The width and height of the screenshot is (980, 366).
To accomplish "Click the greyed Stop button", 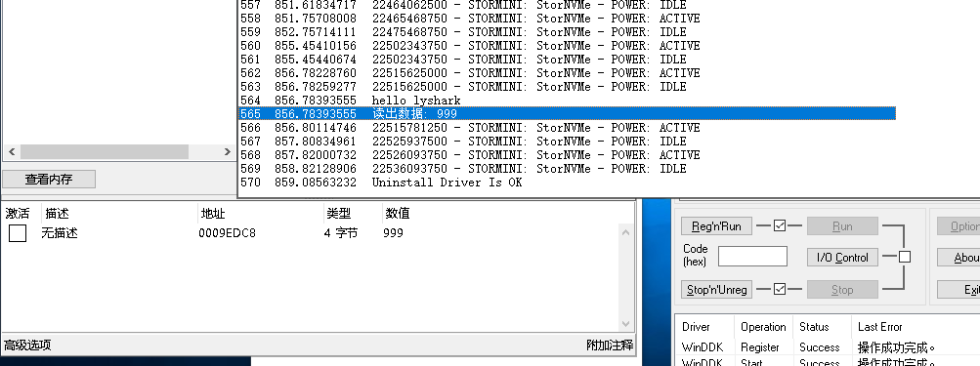I will coord(842,290).
